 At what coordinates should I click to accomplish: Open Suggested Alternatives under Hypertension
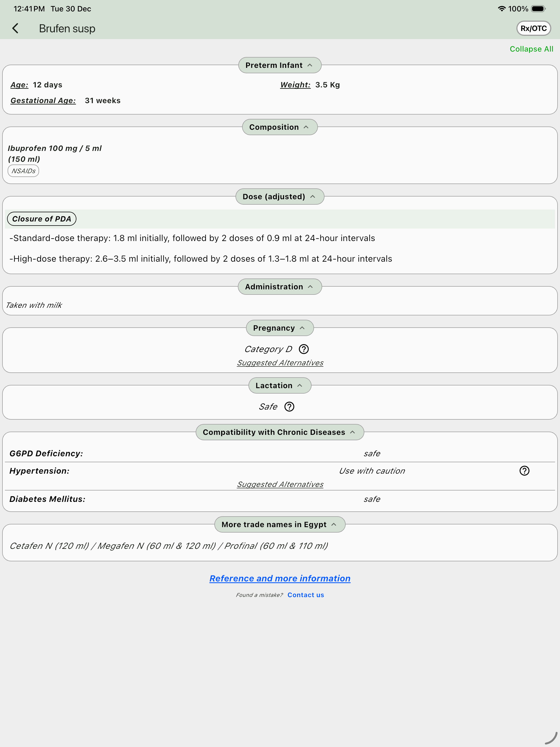[280, 484]
